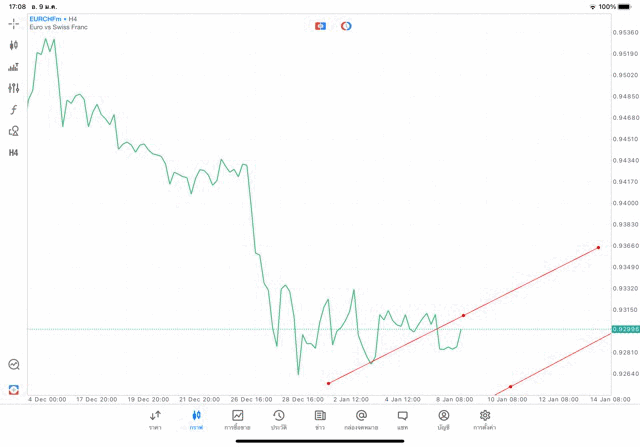Open การตั้งค่า settings gear

click(485, 419)
